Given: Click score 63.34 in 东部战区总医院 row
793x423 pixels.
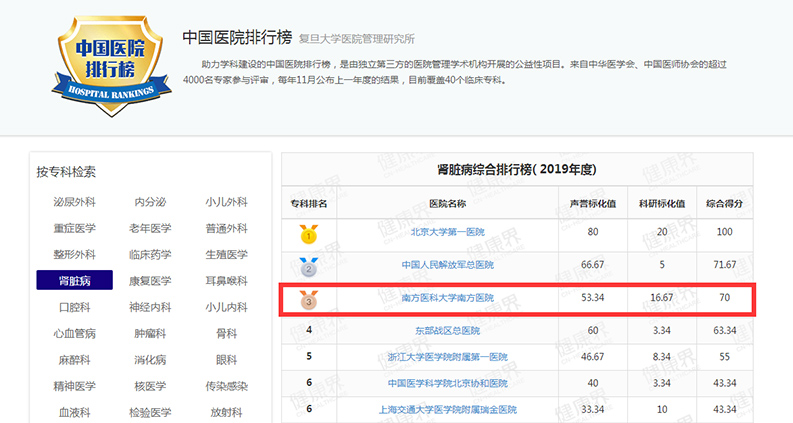Looking at the screenshot, I should coord(725,330).
